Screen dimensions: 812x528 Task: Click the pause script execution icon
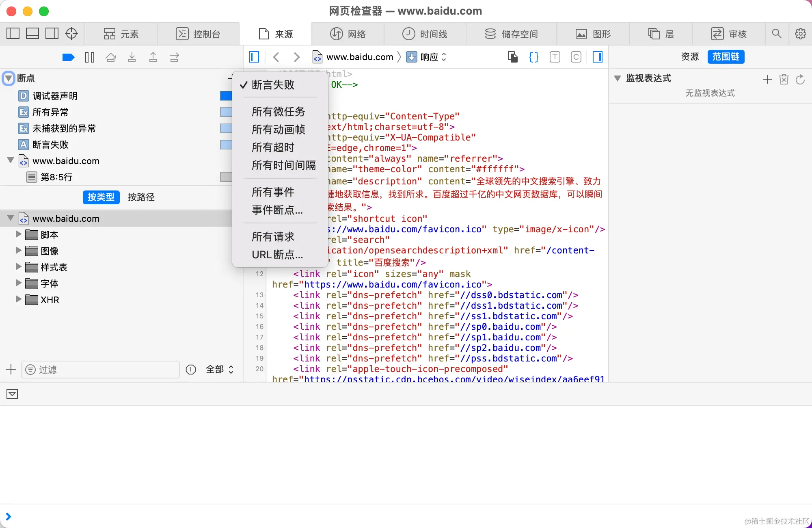90,57
